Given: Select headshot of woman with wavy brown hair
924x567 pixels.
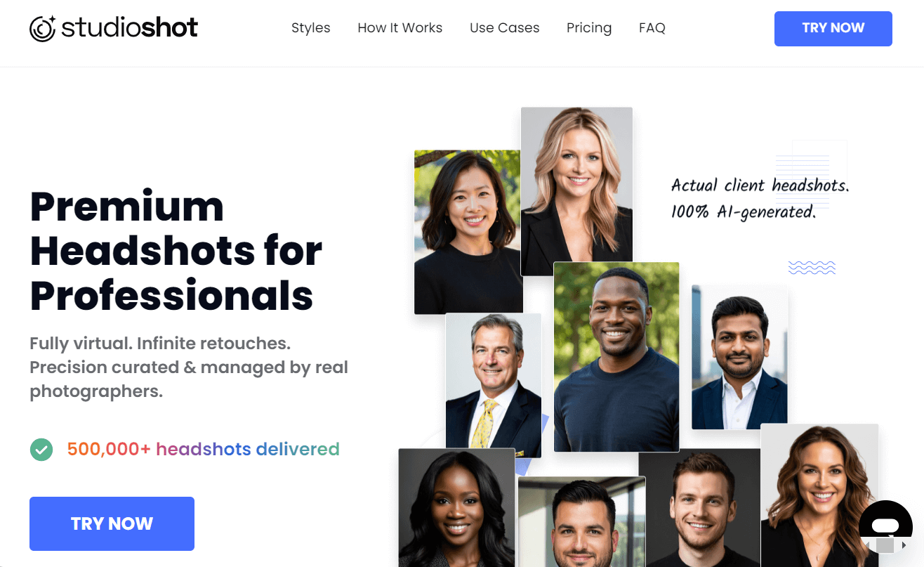Looking at the screenshot, I should click(819, 495).
